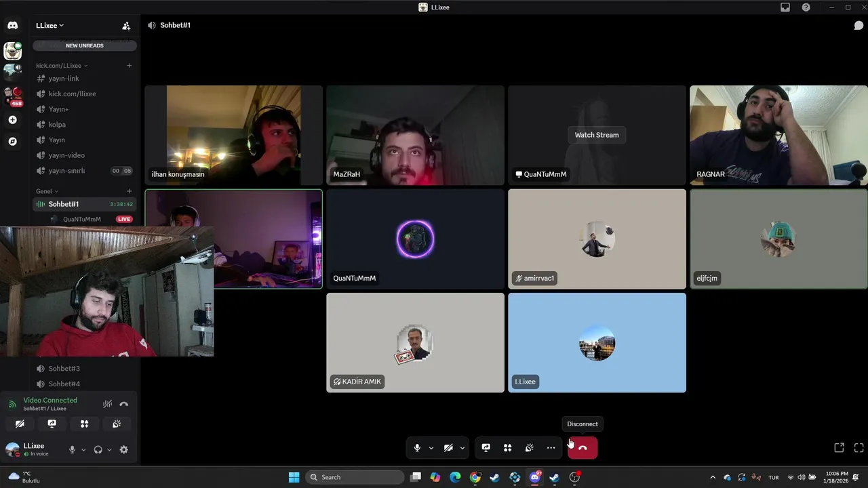
Task: Open camera options arrow in call bar
Action: 462,448
